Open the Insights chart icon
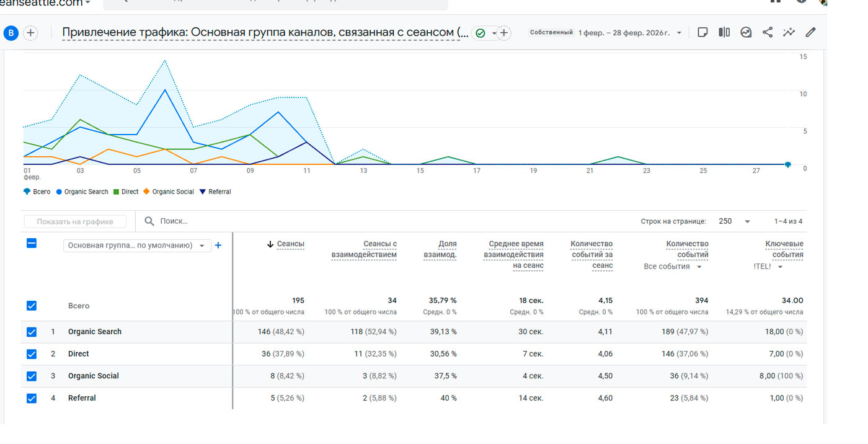This screenshot has height=444, width=868. tap(746, 33)
